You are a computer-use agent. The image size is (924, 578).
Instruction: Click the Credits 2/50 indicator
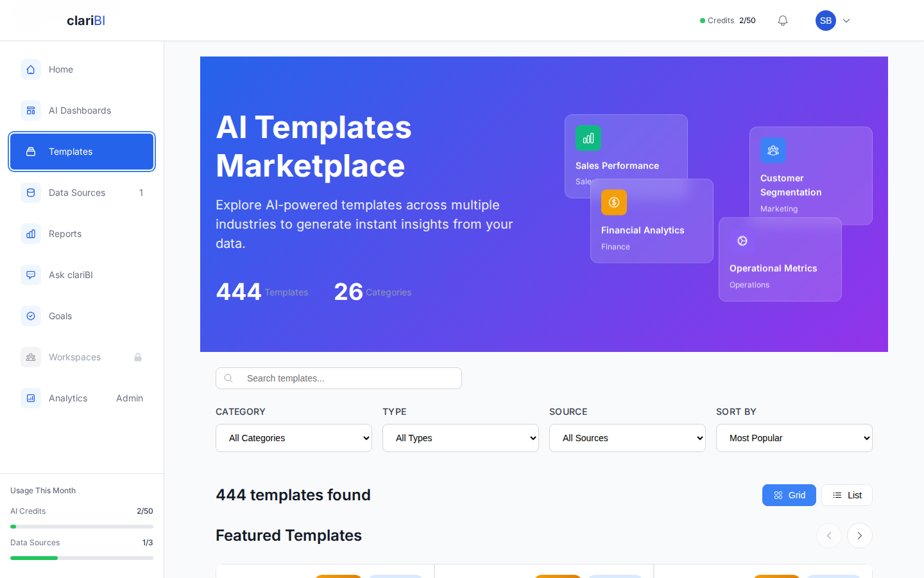(727, 20)
